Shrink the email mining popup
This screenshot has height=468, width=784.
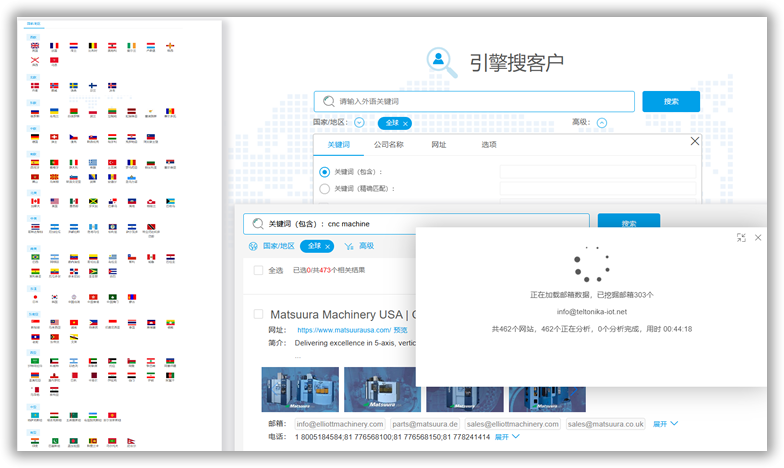click(x=741, y=238)
